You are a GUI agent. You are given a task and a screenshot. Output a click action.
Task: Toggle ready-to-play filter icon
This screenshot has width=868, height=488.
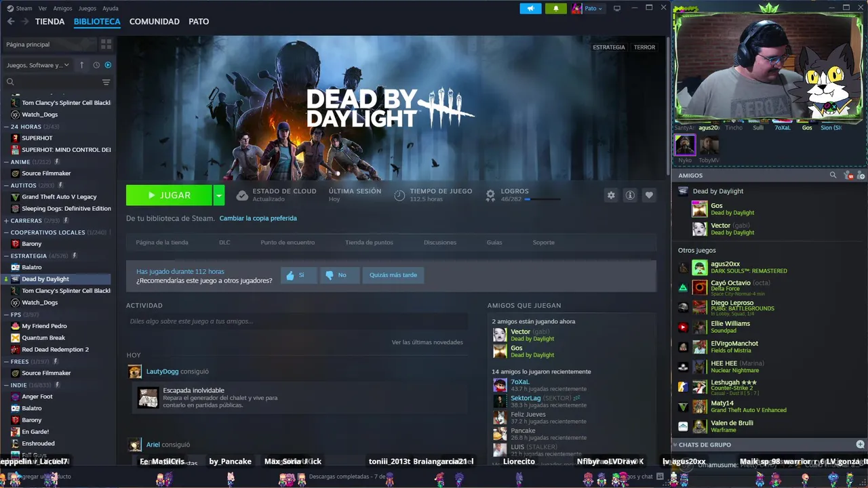[108, 65]
